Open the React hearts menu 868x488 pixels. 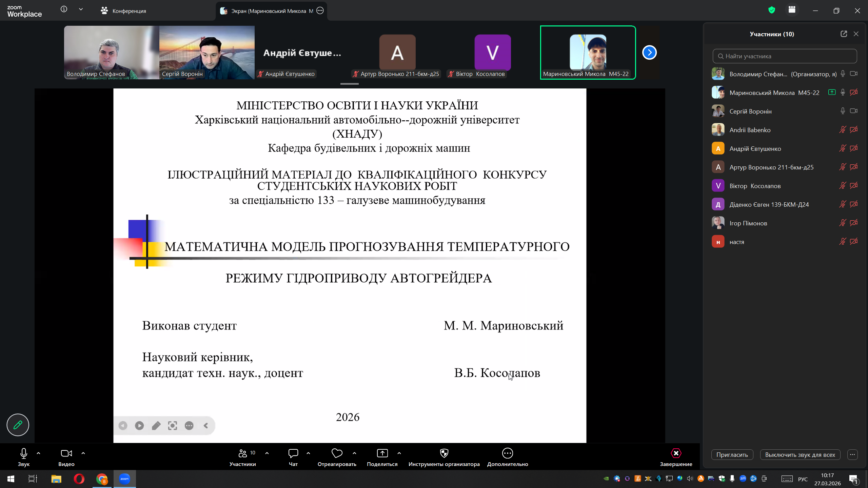point(337,453)
